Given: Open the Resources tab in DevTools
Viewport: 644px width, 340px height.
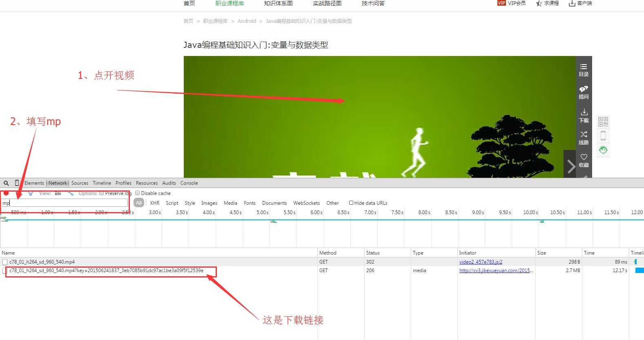Looking at the screenshot, I should (x=147, y=183).
